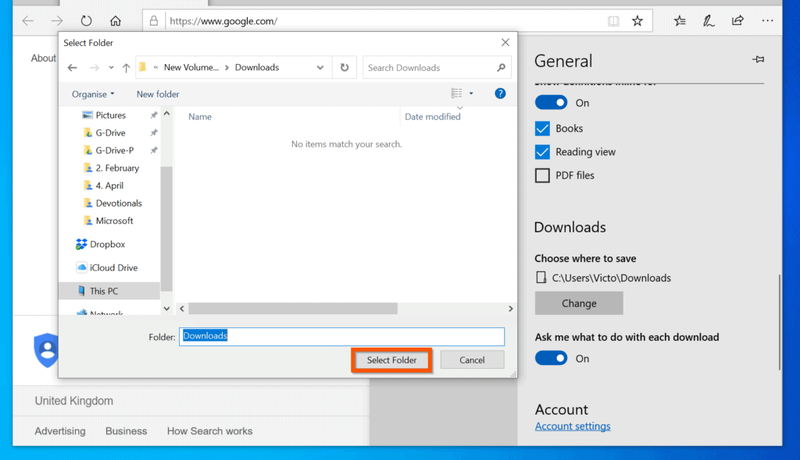Viewport: 800px width, 460px height.
Task: Click the browser address bar URL
Action: (x=223, y=21)
